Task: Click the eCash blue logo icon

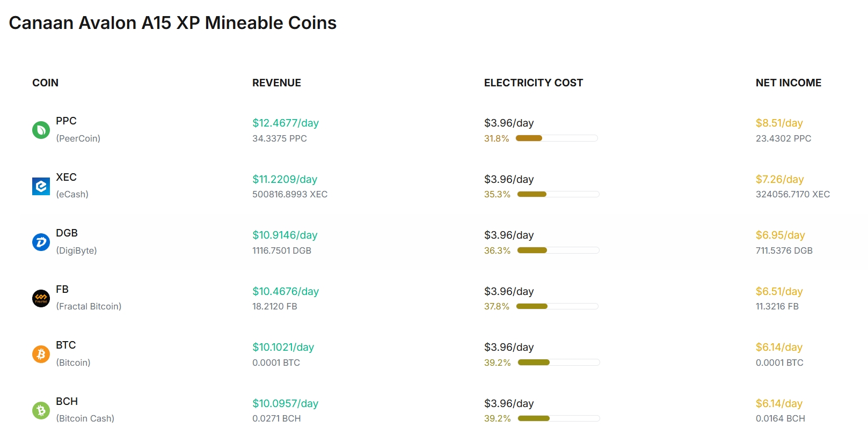Action: coord(41,186)
